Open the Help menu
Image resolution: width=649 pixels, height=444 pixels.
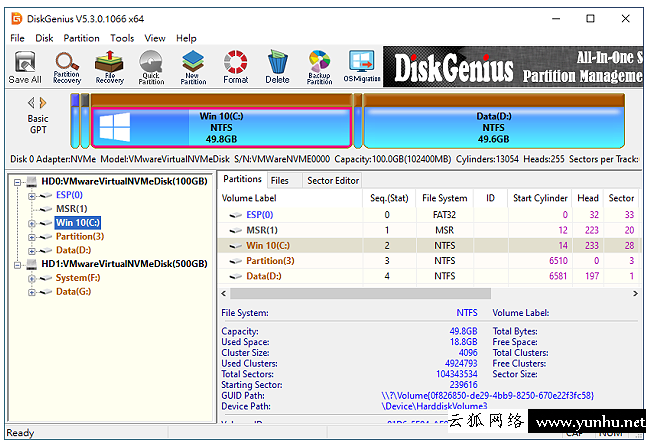click(x=186, y=38)
